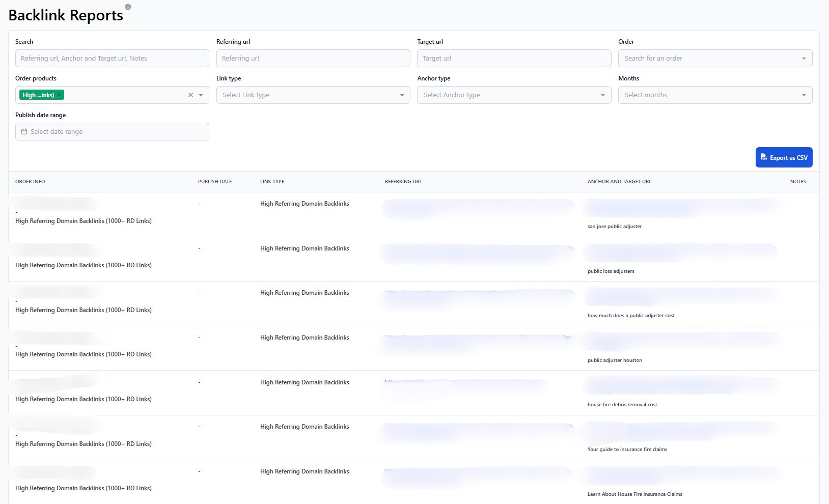Click the ORDER INFO column header

click(x=30, y=182)
